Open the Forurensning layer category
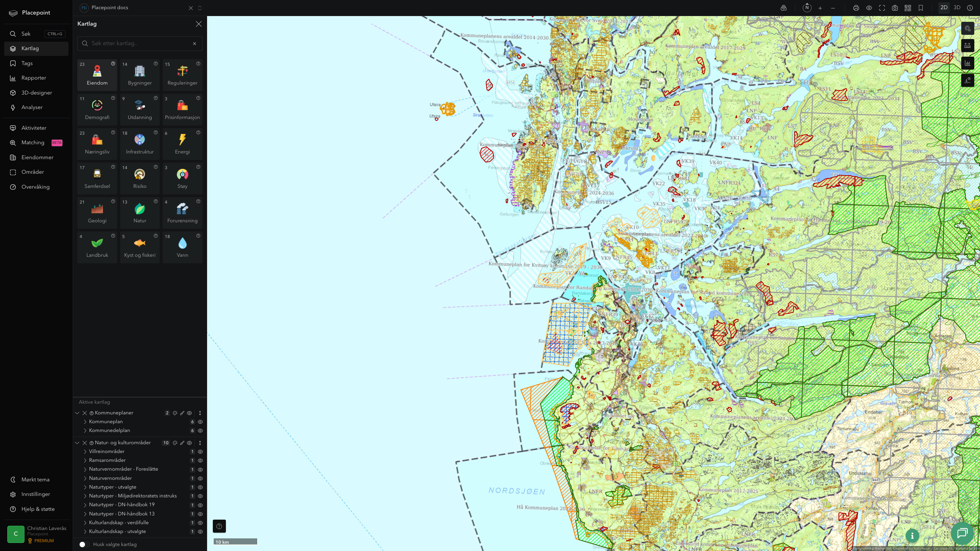The image size is (980, 551). click(182, 213)
